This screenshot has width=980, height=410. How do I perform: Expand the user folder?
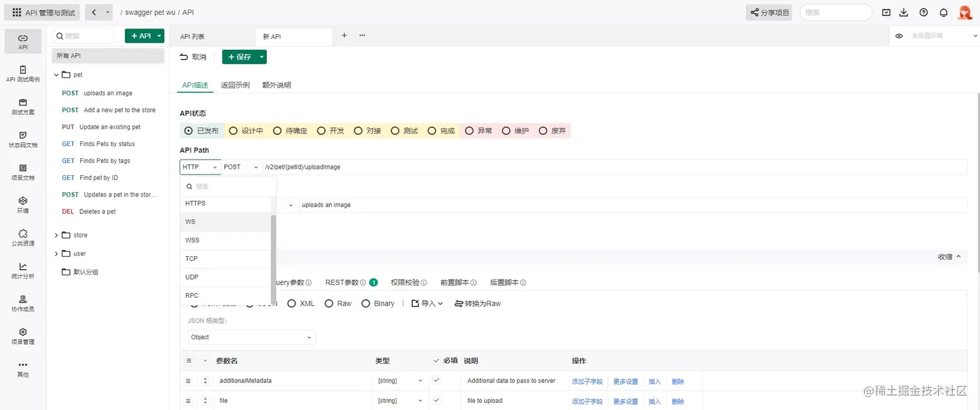tap(56, 254)
